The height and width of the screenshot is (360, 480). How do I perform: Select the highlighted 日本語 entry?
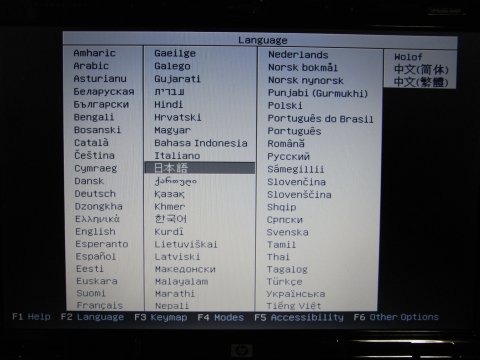click(200, 168)
